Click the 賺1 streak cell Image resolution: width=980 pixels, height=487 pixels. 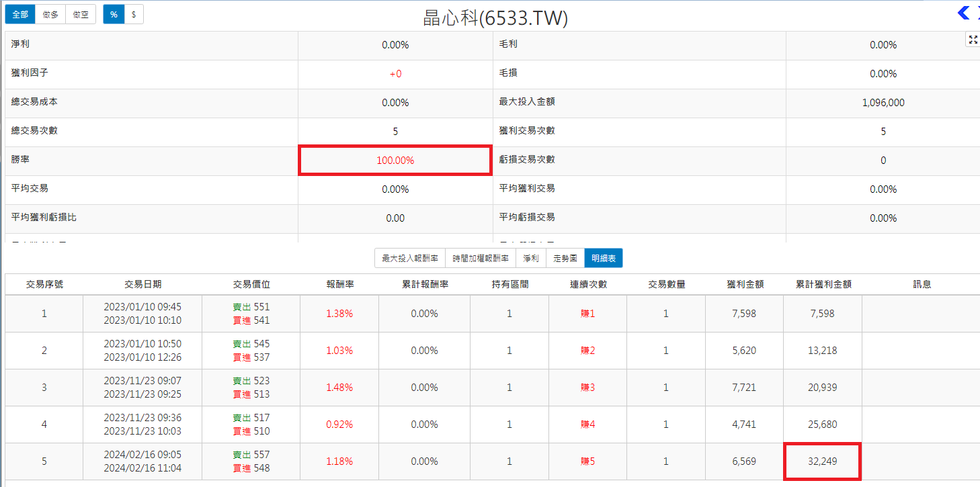click(x=588, y=314)
